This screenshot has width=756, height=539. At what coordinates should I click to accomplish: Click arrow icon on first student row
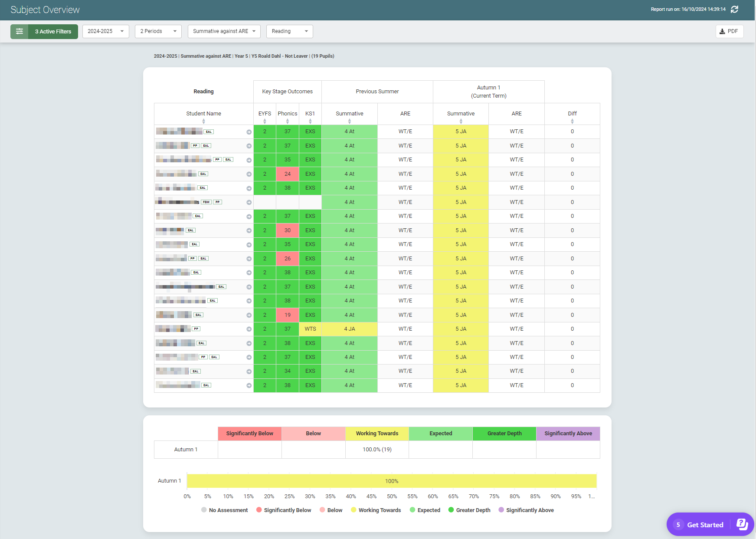pos(249,132)
